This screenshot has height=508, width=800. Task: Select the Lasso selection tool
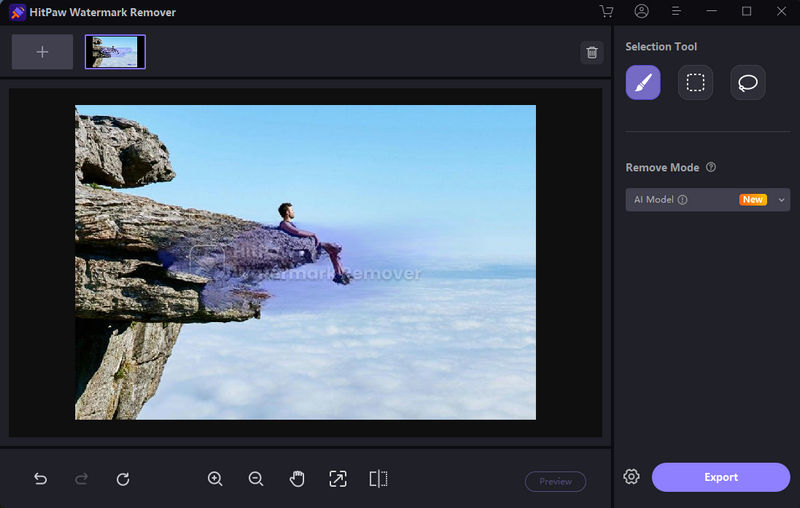747,83
